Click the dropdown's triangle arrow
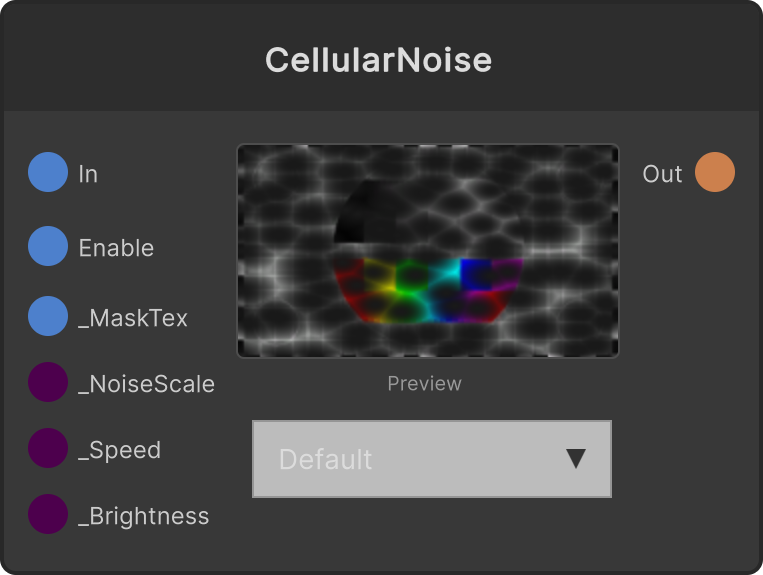The width and height of the screenshot is (763, 575). click(576, 459)
